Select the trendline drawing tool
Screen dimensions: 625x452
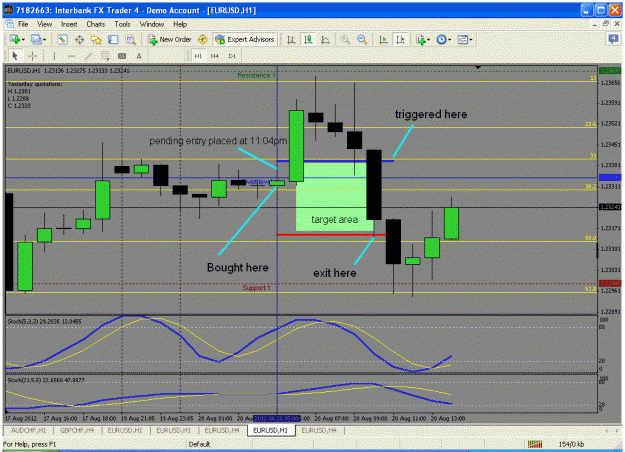[x=88, y=56]
